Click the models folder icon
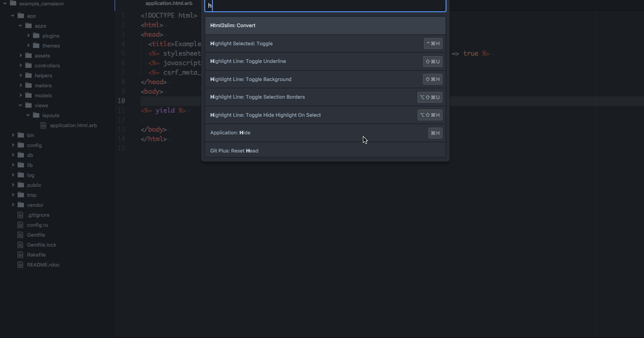644x338 pixels. [x=28, y=95]
